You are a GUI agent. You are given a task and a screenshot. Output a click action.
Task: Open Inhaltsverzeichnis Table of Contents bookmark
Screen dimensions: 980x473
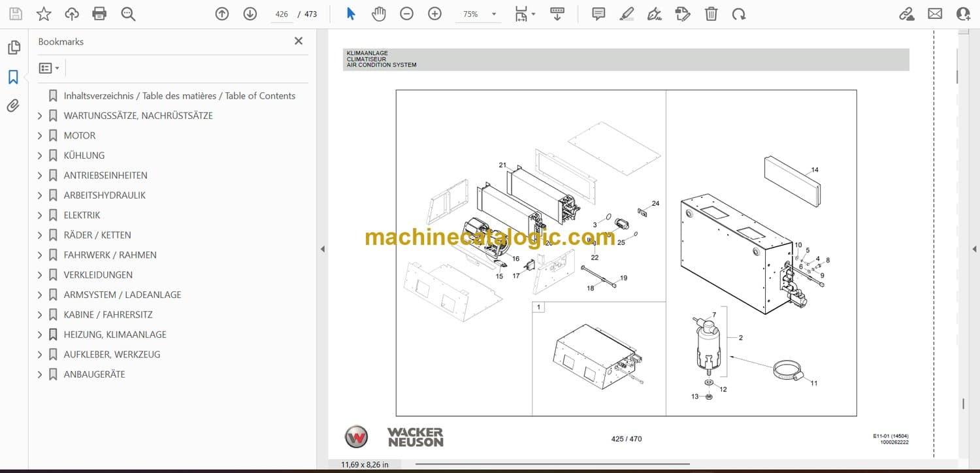[179, 95]
